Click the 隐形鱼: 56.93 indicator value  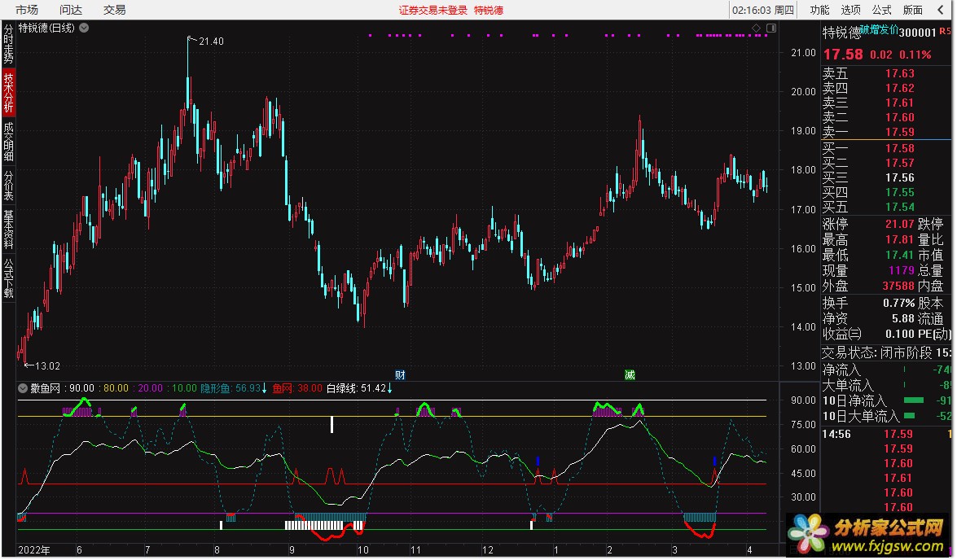[234, 388]
